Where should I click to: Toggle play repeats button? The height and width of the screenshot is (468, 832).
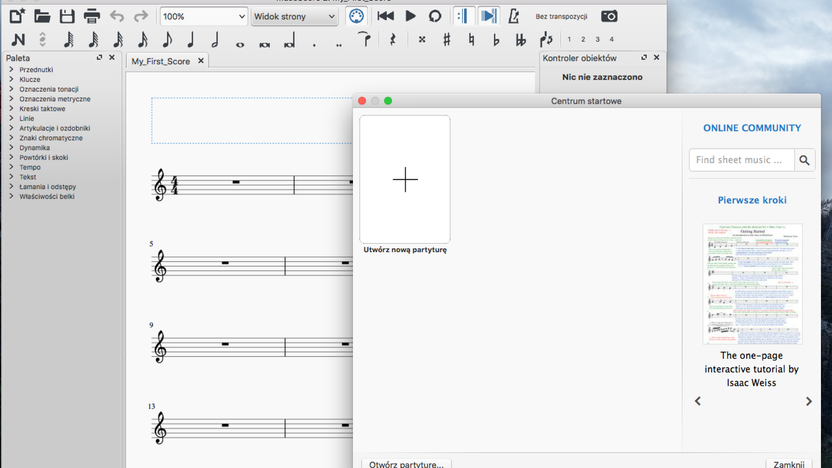[463, 16]
